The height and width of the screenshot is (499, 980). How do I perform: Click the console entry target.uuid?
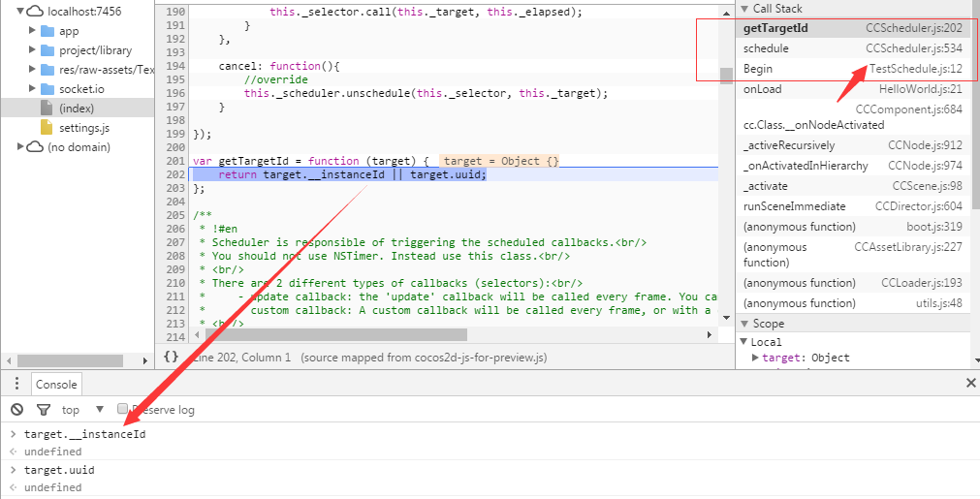[x=59, y=470]
